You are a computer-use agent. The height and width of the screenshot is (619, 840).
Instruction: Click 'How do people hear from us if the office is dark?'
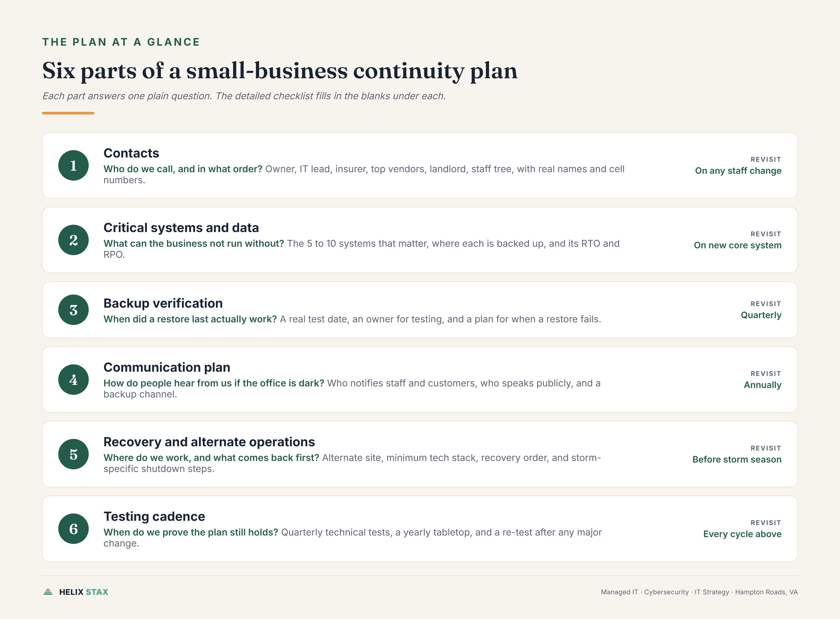214,383
